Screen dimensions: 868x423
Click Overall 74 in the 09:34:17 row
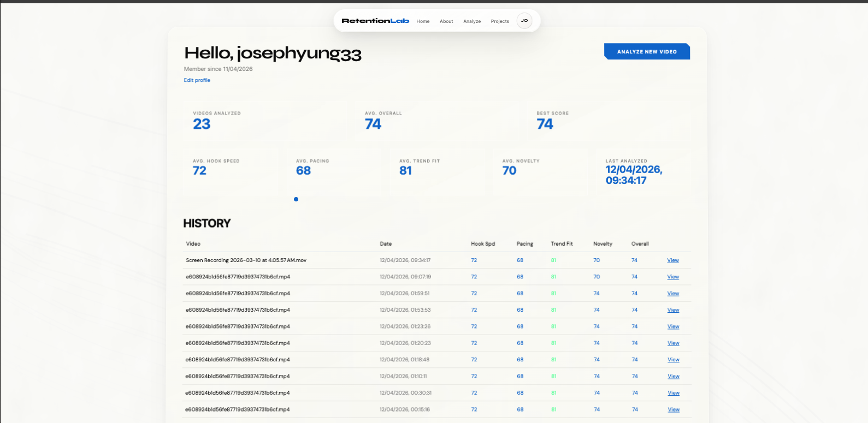[635, 260]
